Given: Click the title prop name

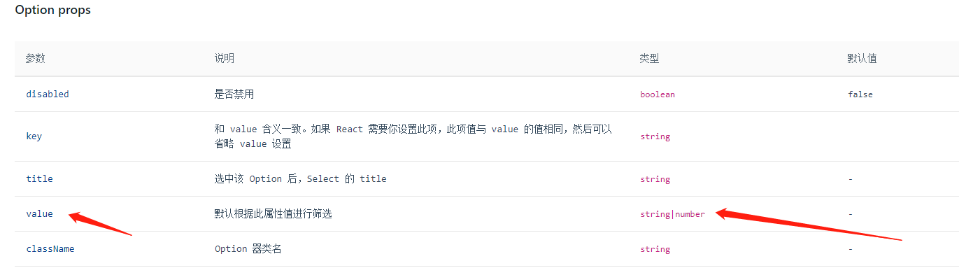Looking at the screenshot, I should coord(39,178).
